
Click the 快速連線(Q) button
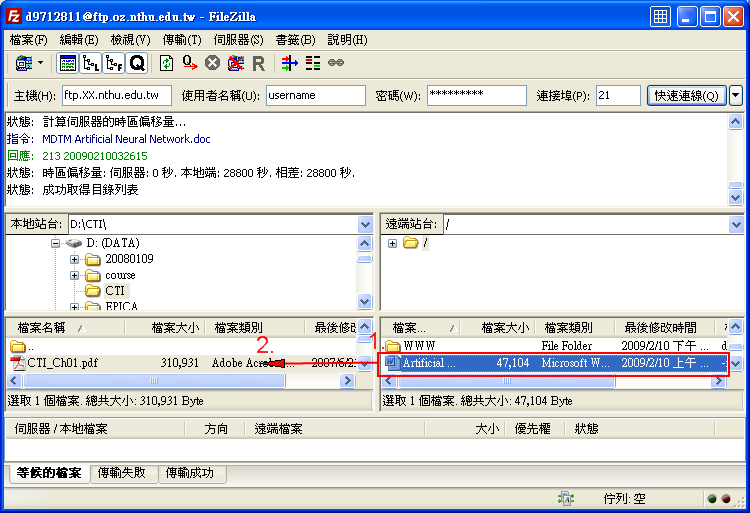(x=686, y=96)
